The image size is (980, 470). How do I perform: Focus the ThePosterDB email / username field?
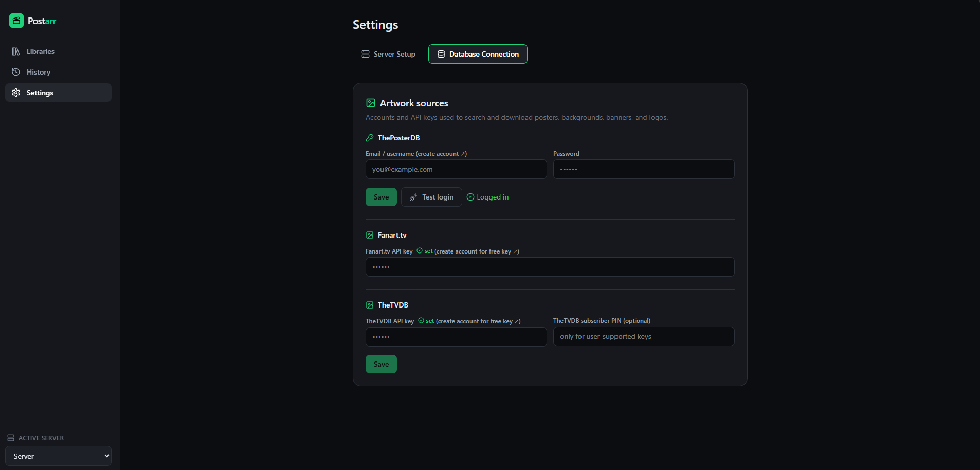coord(456,169)
